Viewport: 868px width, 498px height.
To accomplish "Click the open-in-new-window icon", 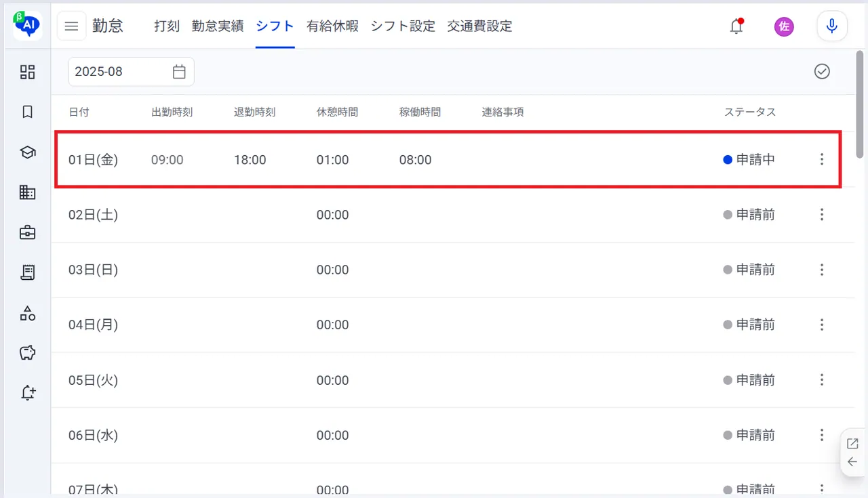I will click(852, 444).
